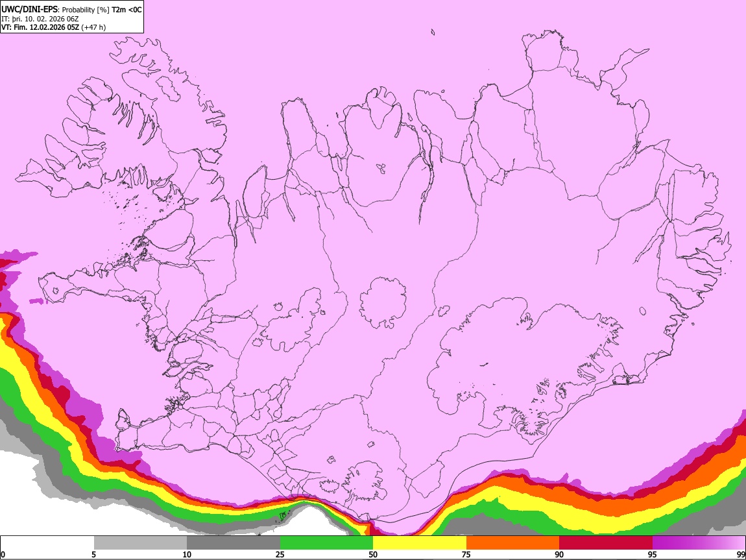Click the legend value '90'
Screen dimensions: 746x560
[559, 554]
